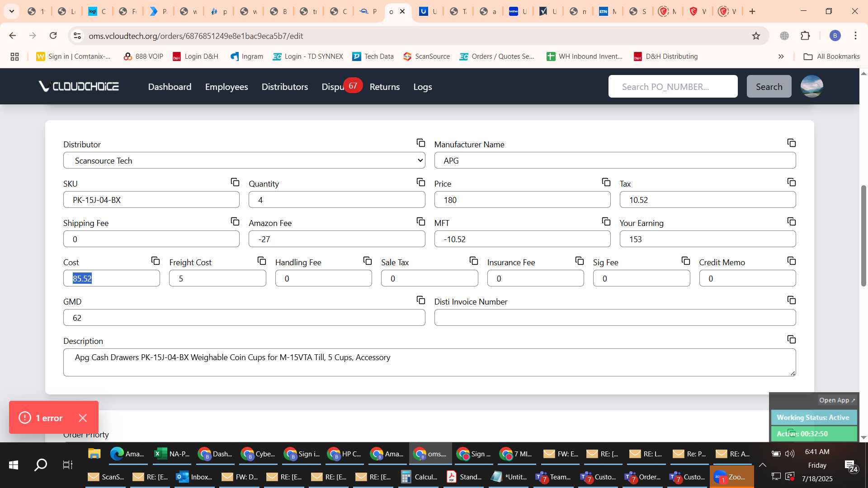Copy the Disti Invoice Number value
Image resolution: width=868 pixels, height=488 pixels.
791,300
